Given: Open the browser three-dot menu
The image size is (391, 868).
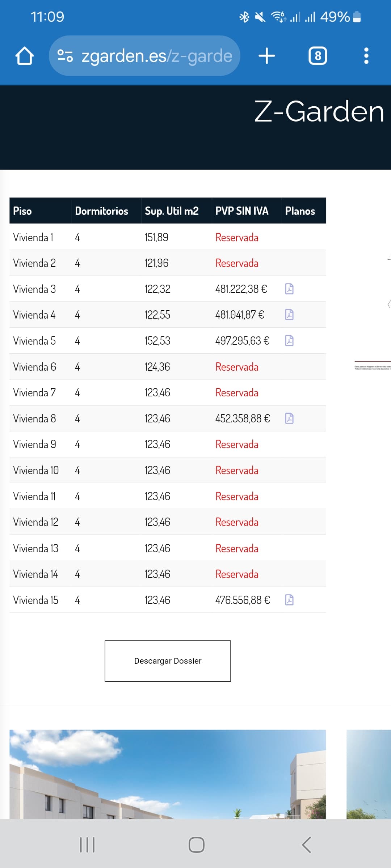Looking at the screenshot, I should point(366,56).
